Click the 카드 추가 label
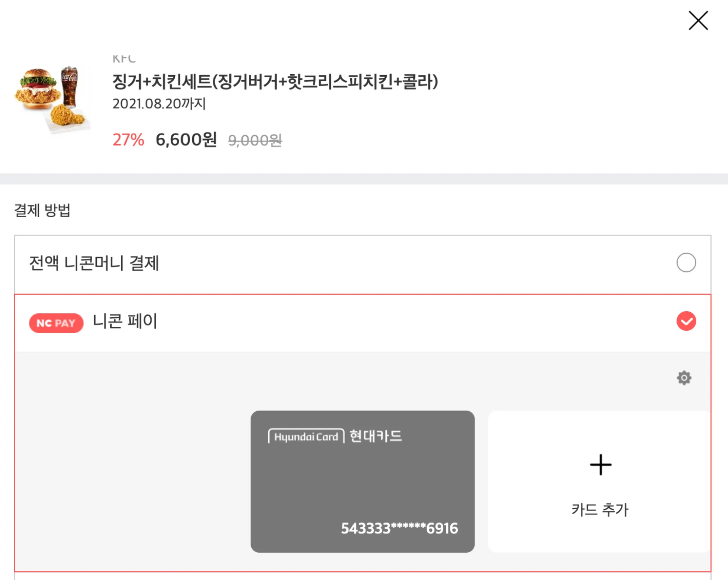 point(600,509)
